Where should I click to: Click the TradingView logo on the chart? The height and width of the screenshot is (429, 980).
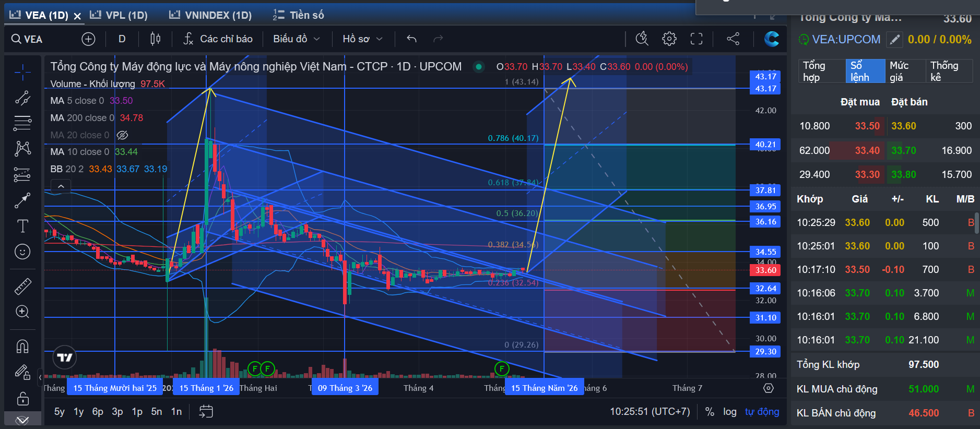coord(65,357)
